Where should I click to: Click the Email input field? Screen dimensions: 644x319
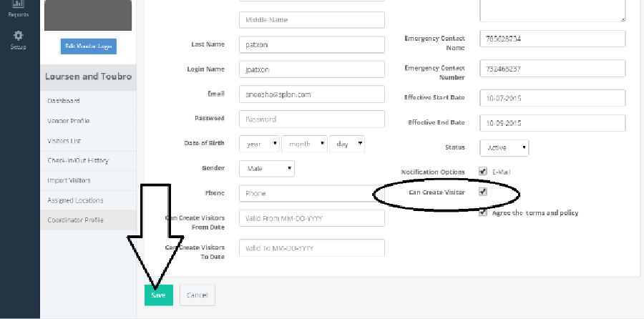[x=312, y=94]
